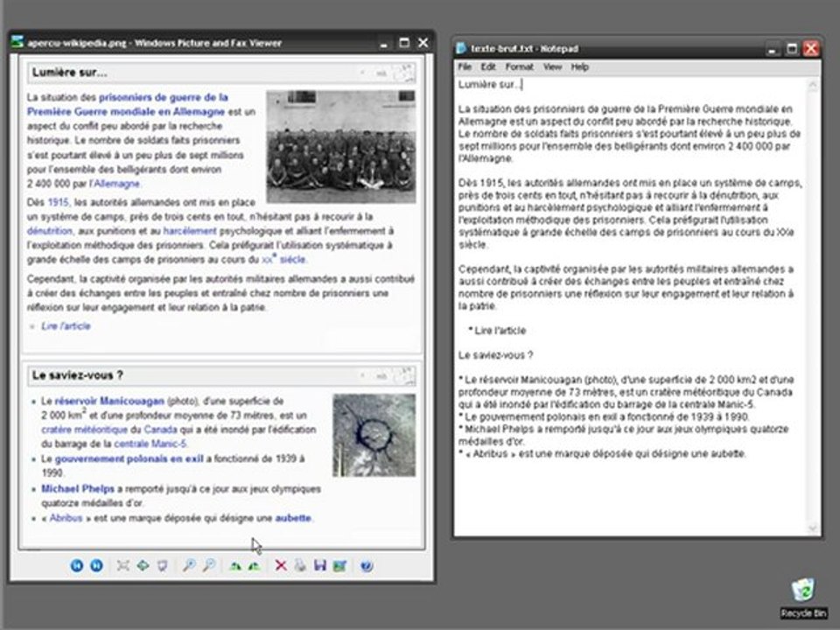
Task: Click 'centrale Manic-5' link text
Action: click(150, 444)
